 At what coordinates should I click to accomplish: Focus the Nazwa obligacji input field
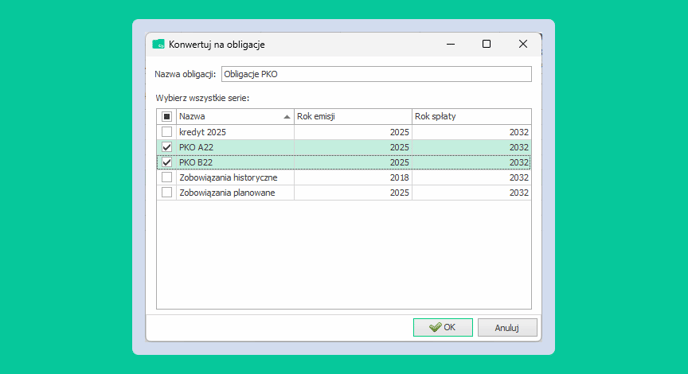pos(376,74)
